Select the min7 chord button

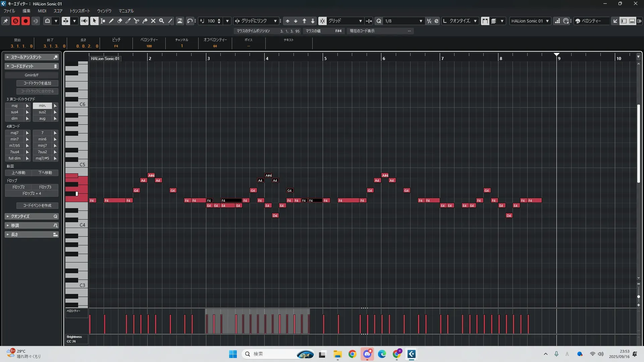(14, 139)
